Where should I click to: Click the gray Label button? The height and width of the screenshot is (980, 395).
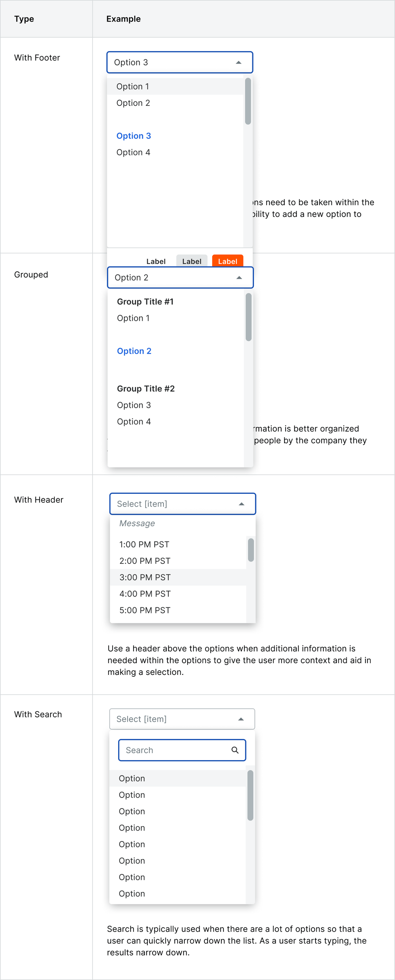click(192, 261)
